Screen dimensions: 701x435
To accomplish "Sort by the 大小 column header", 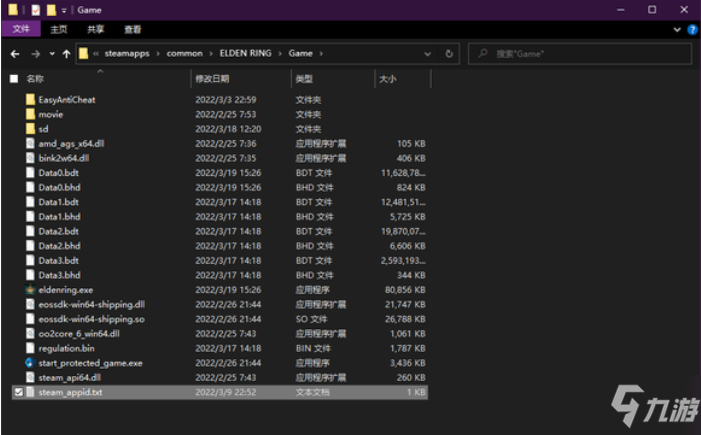I will click(388, 79).
